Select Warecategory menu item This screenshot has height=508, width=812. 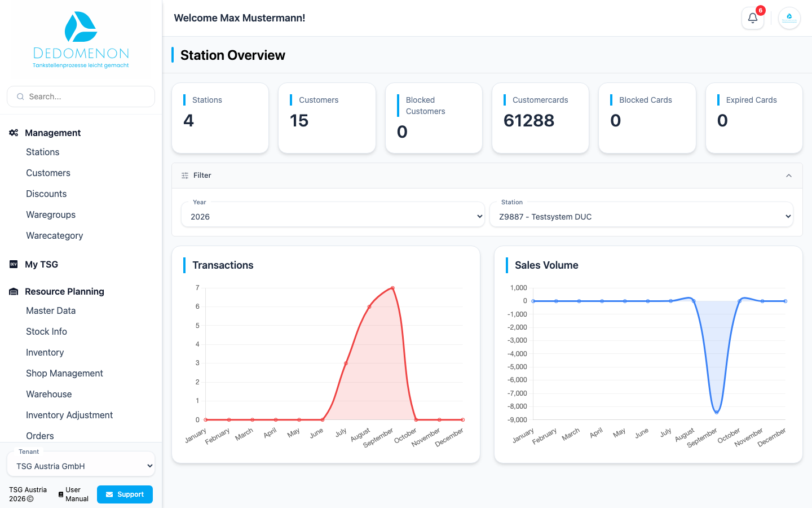click(x=55, y=235)
